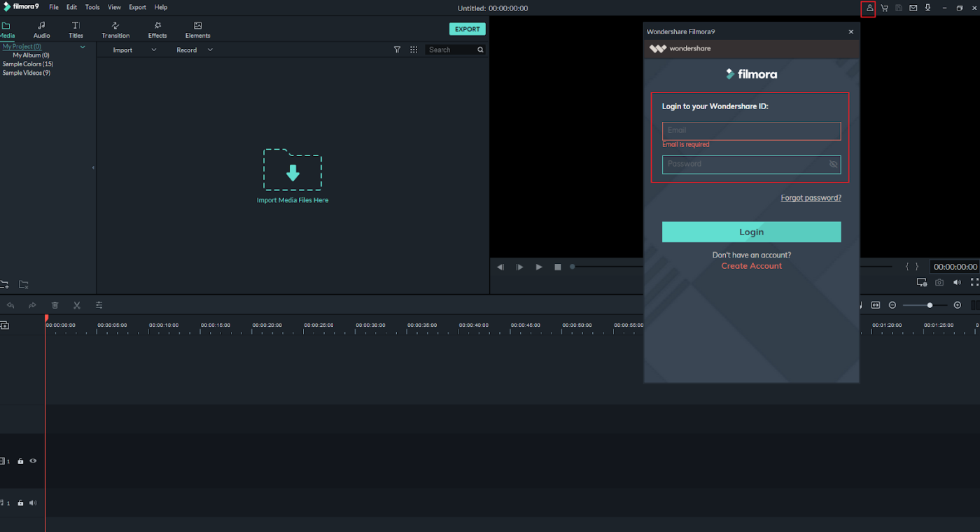The width and height of the screenshot is (980, 532).
Task: Take a preview snapshot camera icon
Action: [x=939, y=283]
